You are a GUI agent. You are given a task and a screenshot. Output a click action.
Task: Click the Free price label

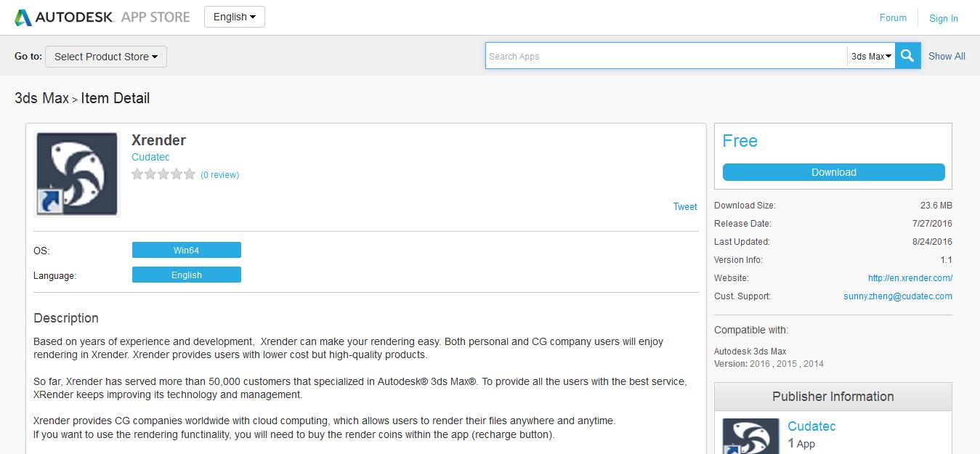(x=740, y=141)
